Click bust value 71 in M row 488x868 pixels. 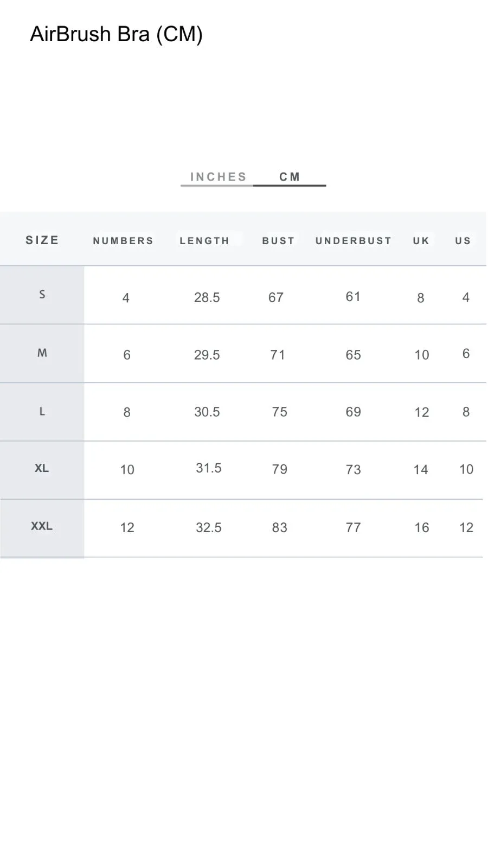(x=278, y=355)
